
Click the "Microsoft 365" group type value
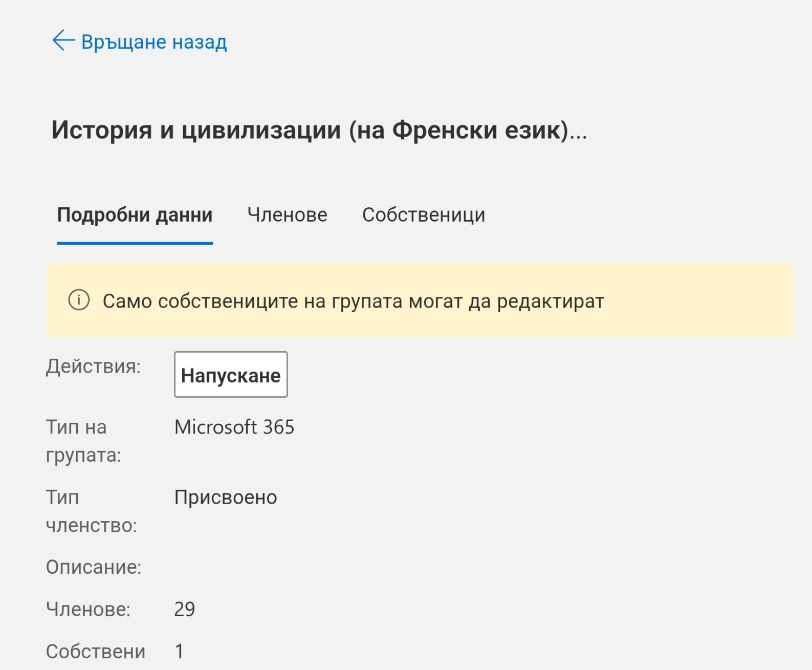pyautogui.click(x=234, y=427)
